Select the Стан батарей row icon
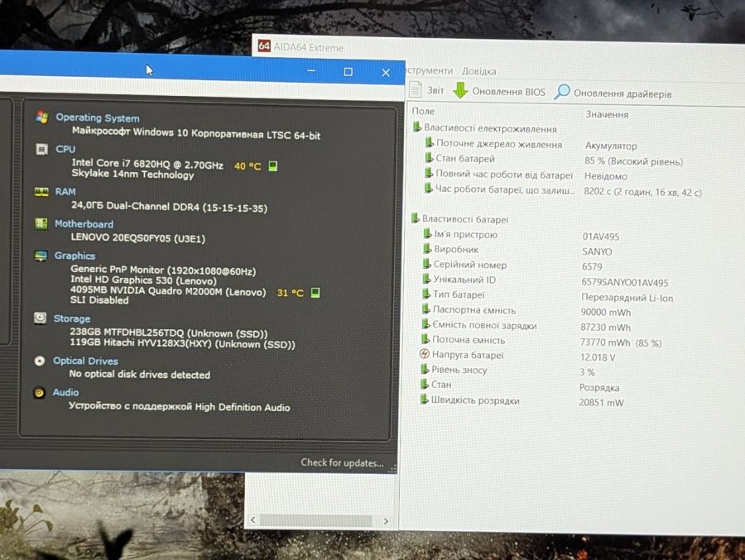Image resolution: width=745 pixels, height=560 pixels. coord(429,158)
